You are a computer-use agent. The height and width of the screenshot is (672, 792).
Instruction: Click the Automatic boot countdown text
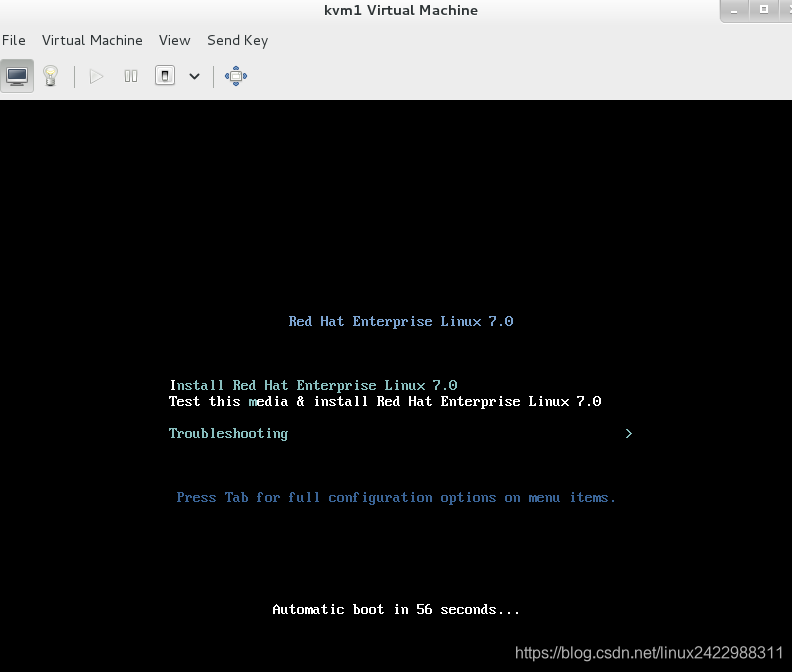point(396,610)
